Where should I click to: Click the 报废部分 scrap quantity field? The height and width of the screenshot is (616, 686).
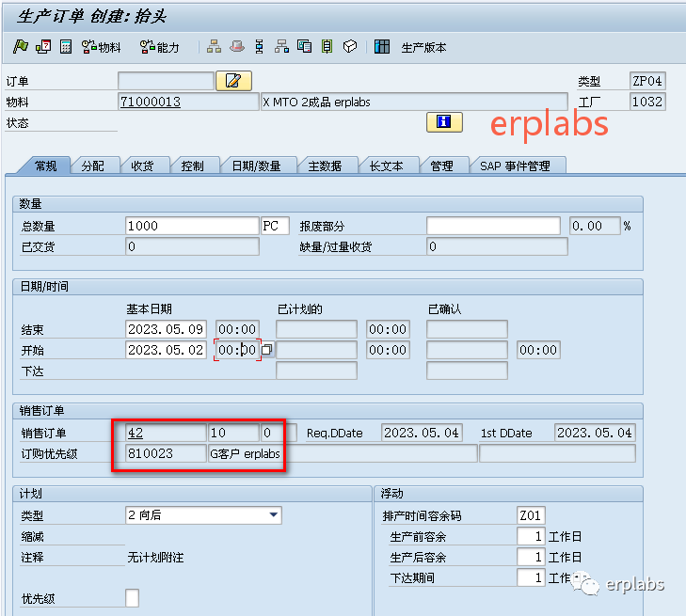493,226
